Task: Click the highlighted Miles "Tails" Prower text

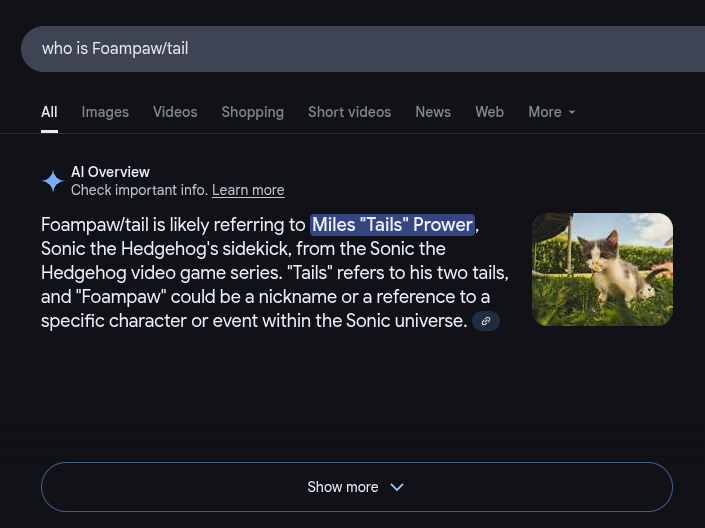Action: pos(392,225)
